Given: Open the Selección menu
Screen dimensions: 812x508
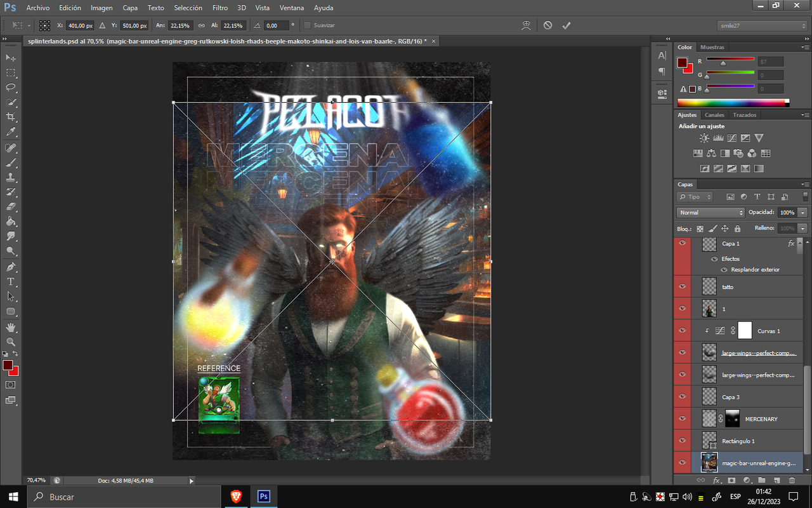Looking at the screenshot, I should pos(188,8).
